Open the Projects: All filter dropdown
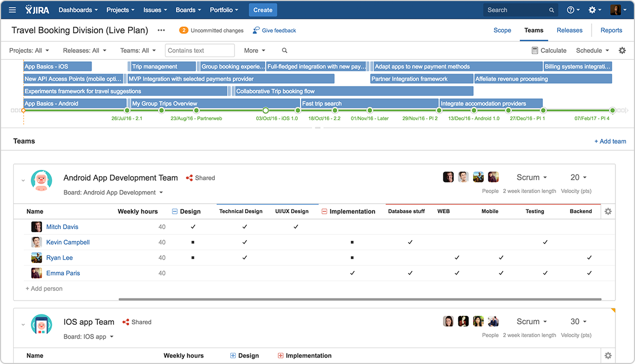 tap(29, 51)
